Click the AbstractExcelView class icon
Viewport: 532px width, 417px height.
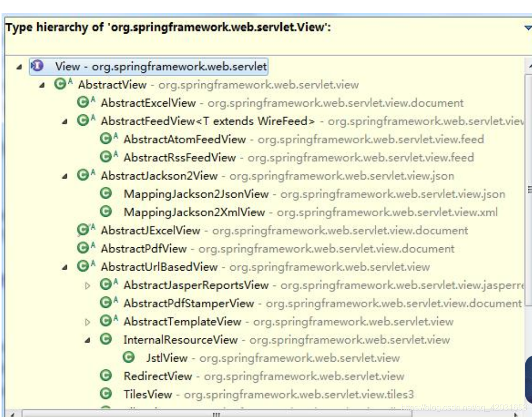[83, 102]
